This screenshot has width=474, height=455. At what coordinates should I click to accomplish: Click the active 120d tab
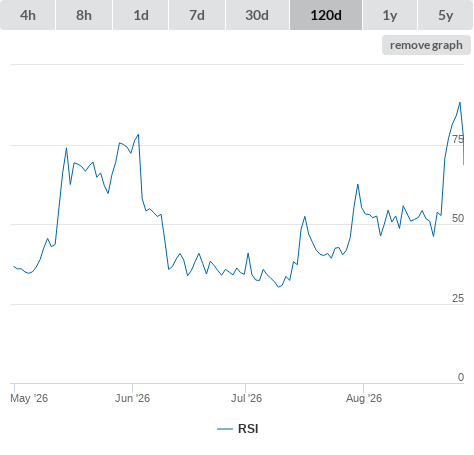326,15
